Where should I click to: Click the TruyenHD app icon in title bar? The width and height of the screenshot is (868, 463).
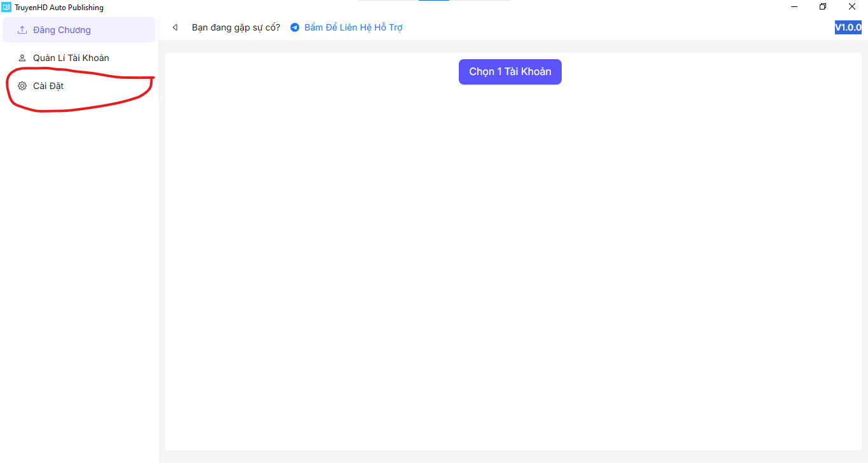(x=6, y=8)
